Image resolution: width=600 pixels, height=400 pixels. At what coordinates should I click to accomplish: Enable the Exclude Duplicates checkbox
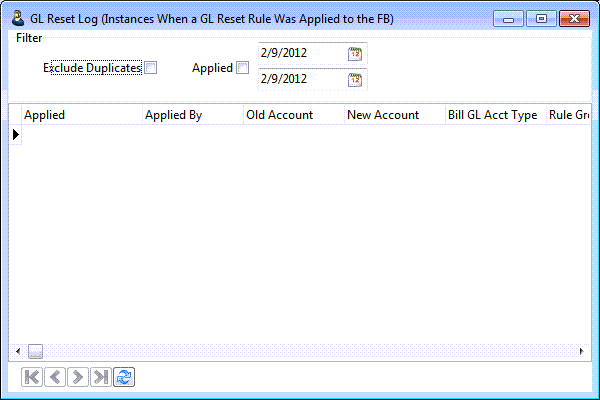pos(151,68)
